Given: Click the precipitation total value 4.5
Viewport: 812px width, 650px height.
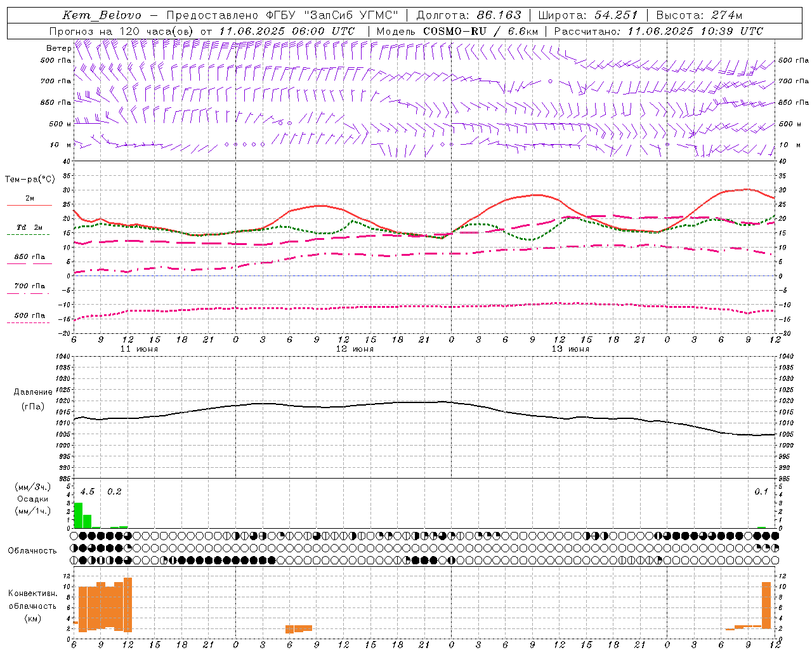Looking at the screenshot, I should (x=88, y=491).
